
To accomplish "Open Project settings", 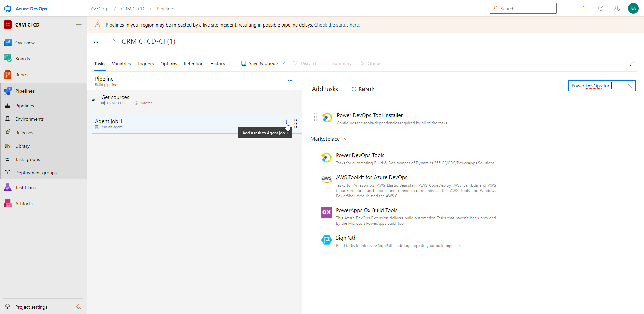I will pos(31,307).
